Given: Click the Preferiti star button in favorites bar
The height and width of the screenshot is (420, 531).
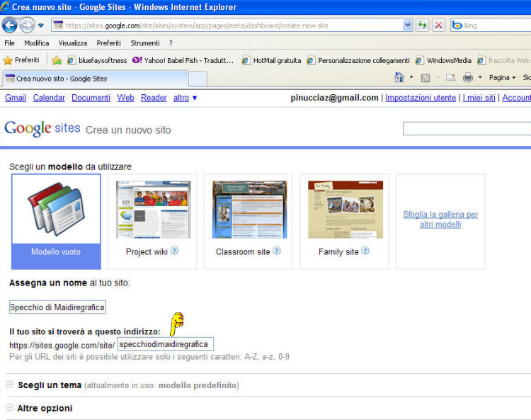Looking at the screenshot, I should (21, 60).
